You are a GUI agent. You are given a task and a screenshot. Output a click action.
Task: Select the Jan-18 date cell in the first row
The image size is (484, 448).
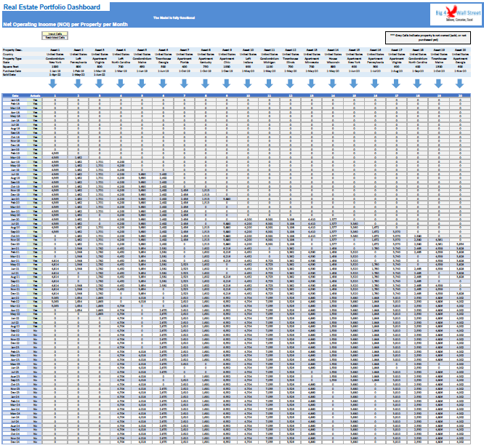coord(15,100)
